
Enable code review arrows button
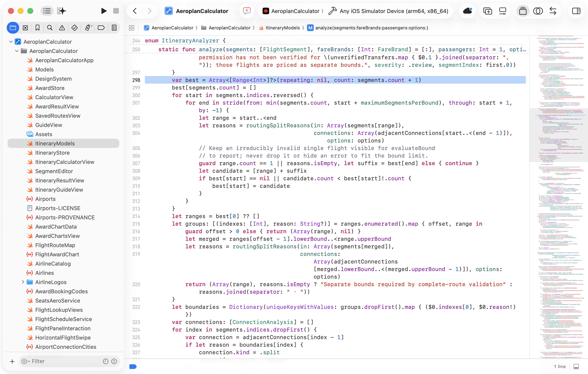pos(553,11)
